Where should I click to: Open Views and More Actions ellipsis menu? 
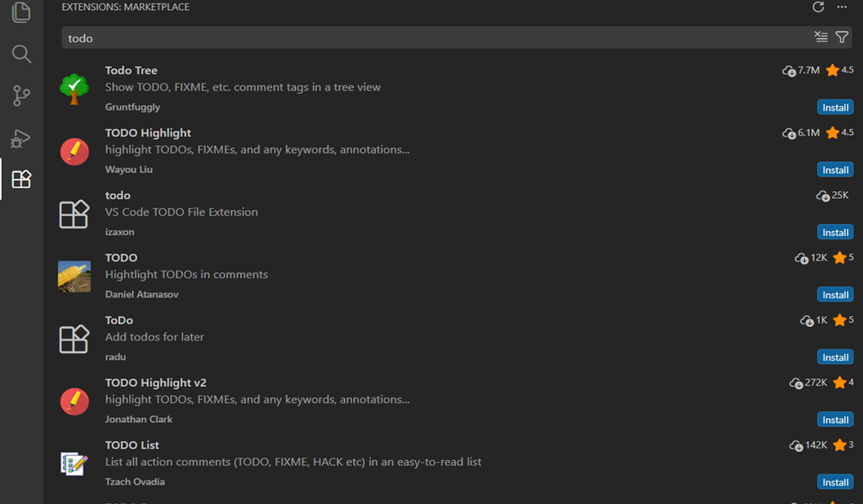842,7
